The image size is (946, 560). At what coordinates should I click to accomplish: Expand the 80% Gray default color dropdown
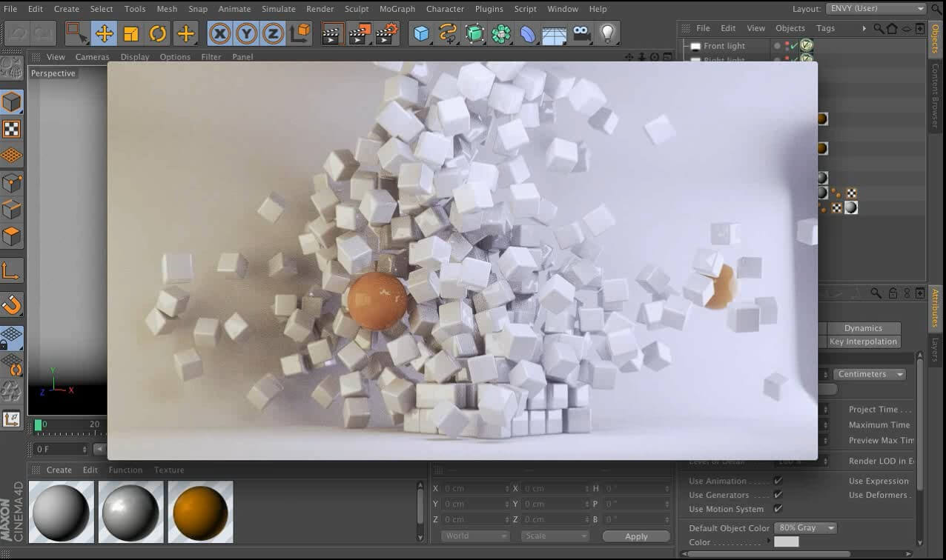point(805,528)
